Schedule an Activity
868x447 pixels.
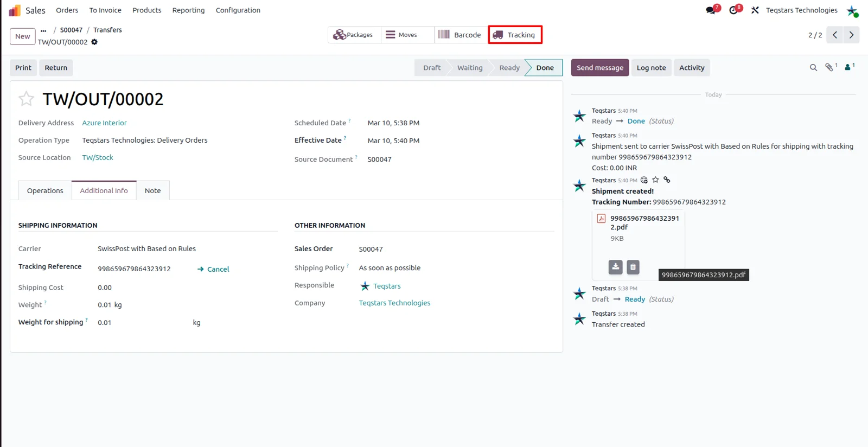(x=692, y=68)
